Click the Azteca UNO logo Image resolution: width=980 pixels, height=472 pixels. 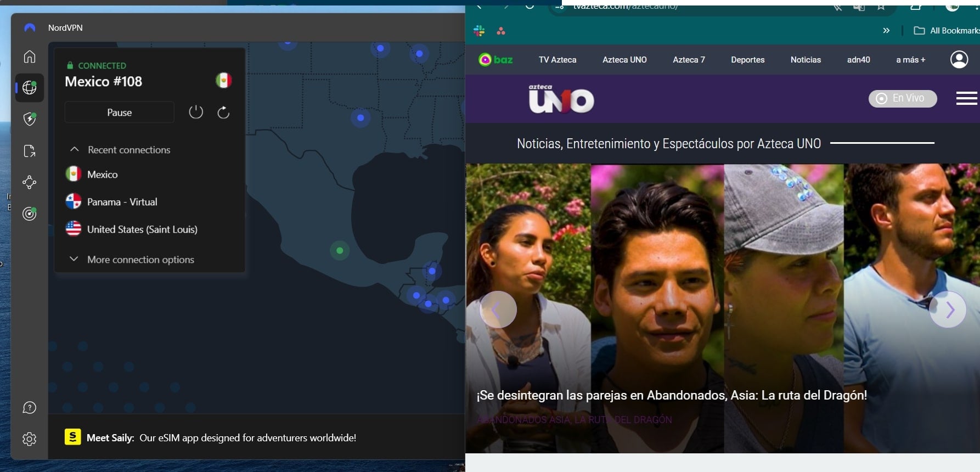tap(561, 99)
